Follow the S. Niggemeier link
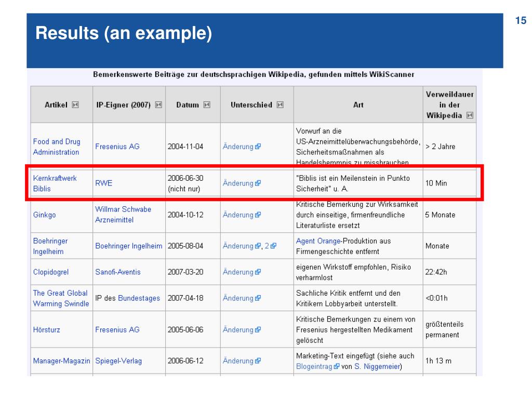532x399 pixels. [378, 366]
